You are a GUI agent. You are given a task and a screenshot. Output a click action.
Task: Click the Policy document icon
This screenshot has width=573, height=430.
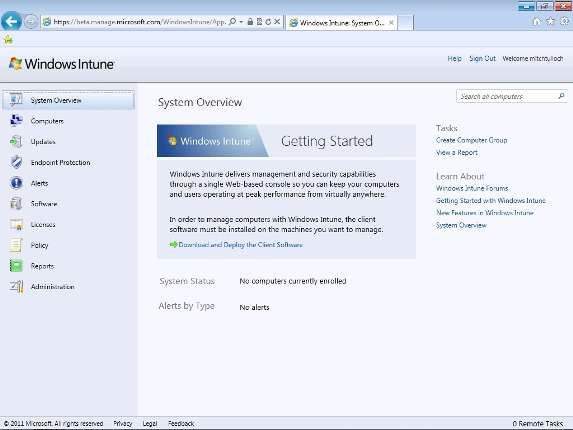(x=16, y=245)
